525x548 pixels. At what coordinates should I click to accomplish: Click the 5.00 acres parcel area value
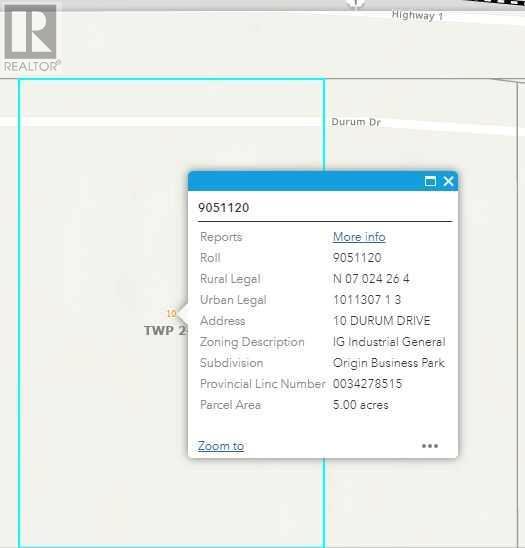tap(360, 405)
